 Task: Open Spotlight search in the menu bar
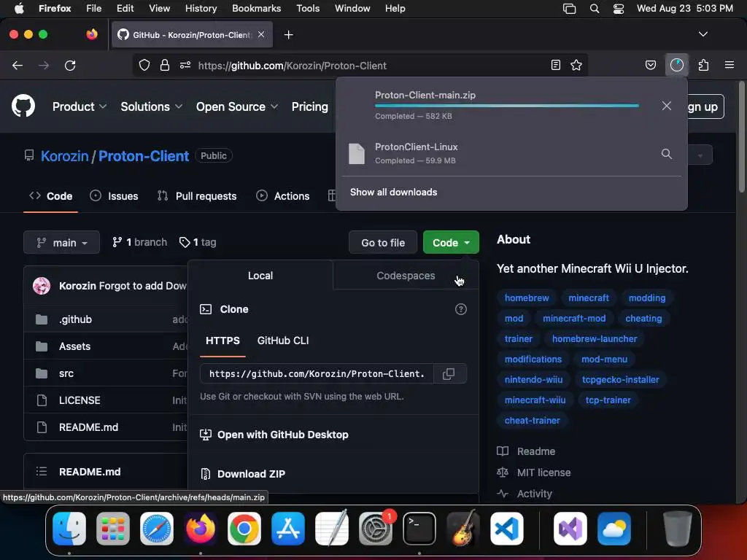[x=595, y=9]
